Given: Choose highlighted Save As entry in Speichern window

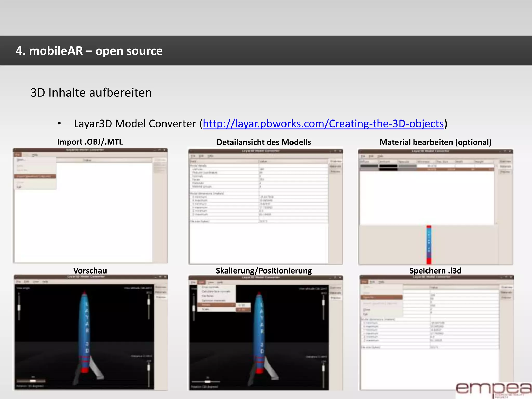Looking at the screenshot, I should [381, 297].
